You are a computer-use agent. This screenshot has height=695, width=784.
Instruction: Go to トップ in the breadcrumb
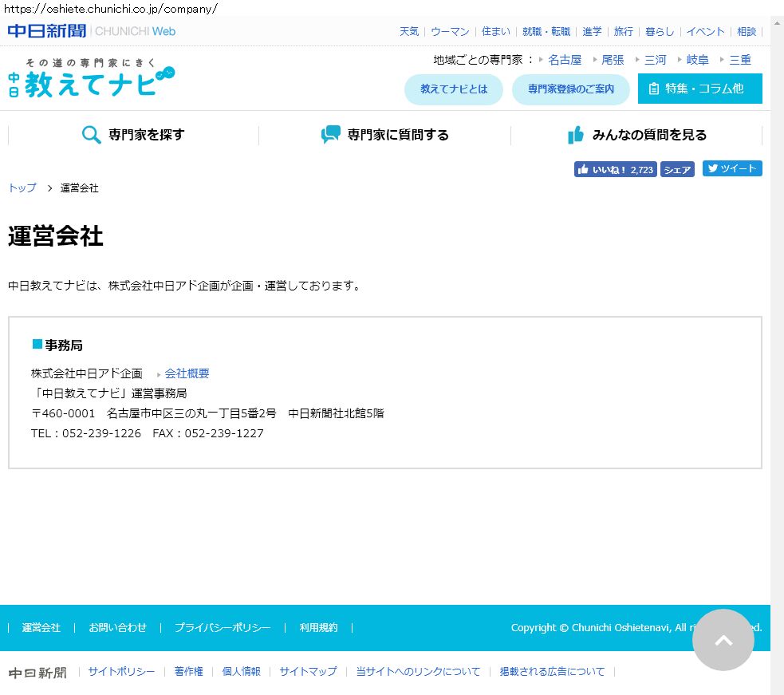[22, 188]
